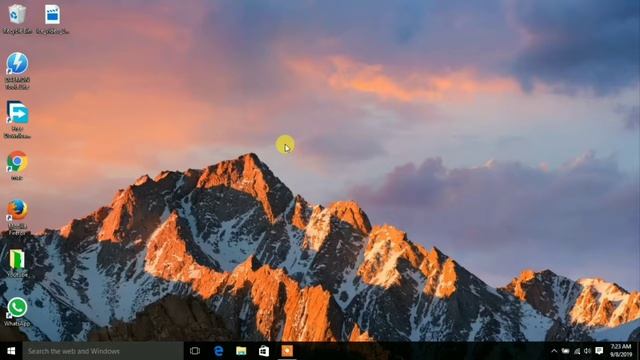
Task: Open the Recycle Bin desktop icon
Action: [x=17, y=19]
